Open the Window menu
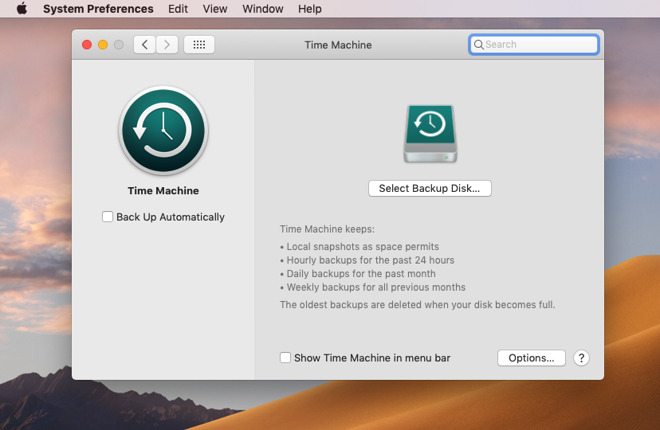This screenshot has height=430, width=660. pos(263,9)
